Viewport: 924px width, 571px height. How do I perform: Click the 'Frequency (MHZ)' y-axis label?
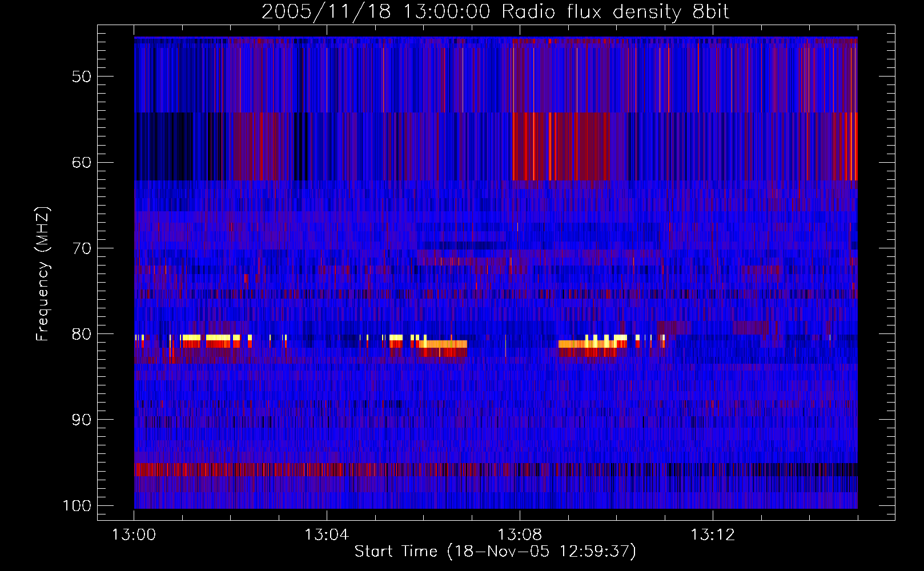coord(43,274)
